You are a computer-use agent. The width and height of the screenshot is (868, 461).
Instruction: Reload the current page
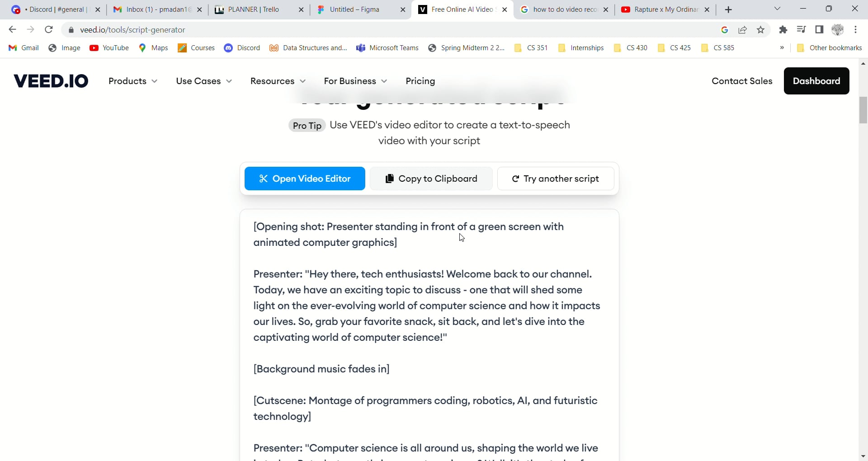[x=48, y=30]
